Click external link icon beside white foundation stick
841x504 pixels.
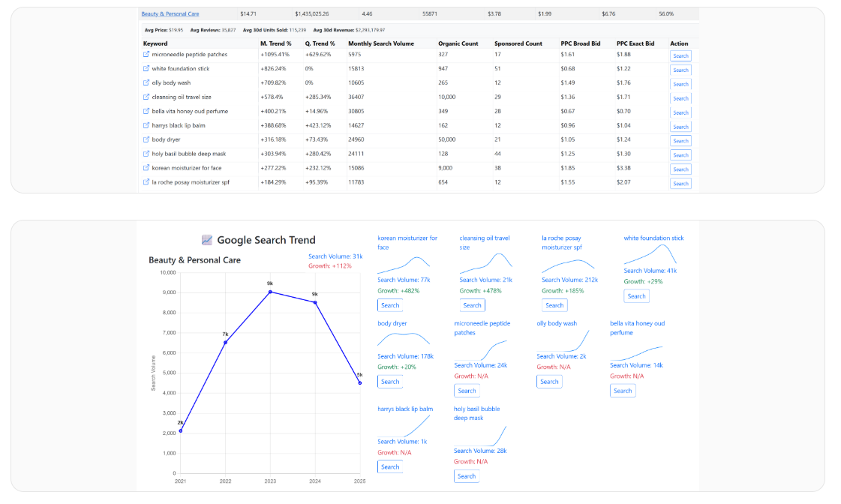click(x=146, y=69)
